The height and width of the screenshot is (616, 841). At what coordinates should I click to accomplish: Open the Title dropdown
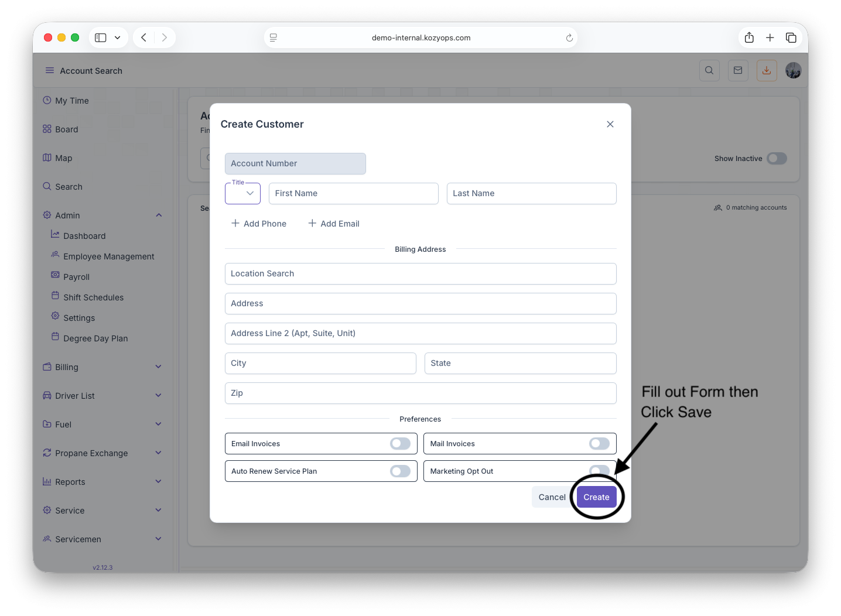coord(243,193)
